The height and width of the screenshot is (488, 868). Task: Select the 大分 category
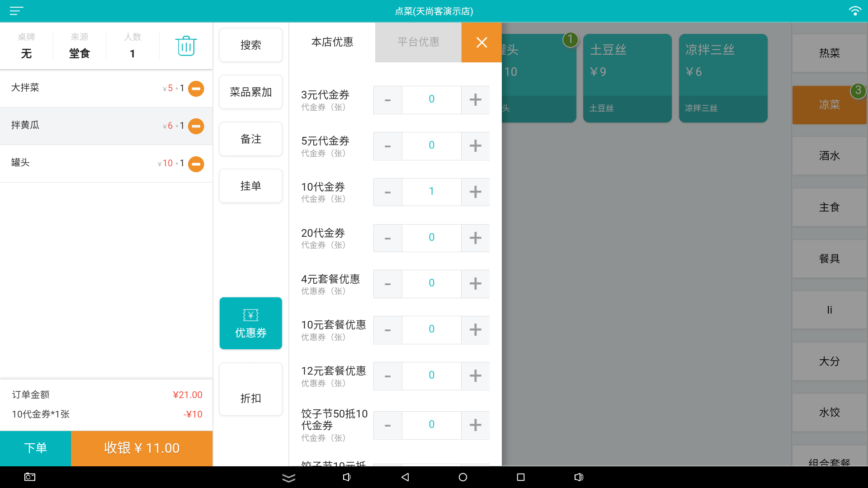(x=830, y=361)
